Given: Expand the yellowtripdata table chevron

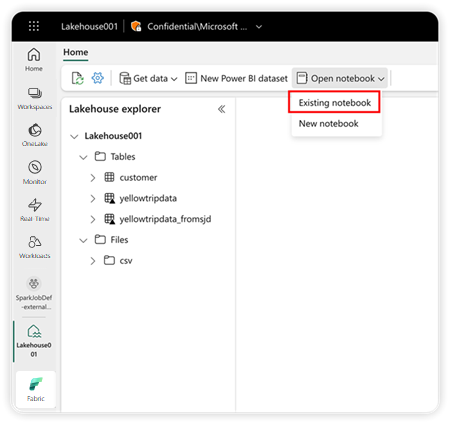Looking at the screenshot, I should 93,199.
